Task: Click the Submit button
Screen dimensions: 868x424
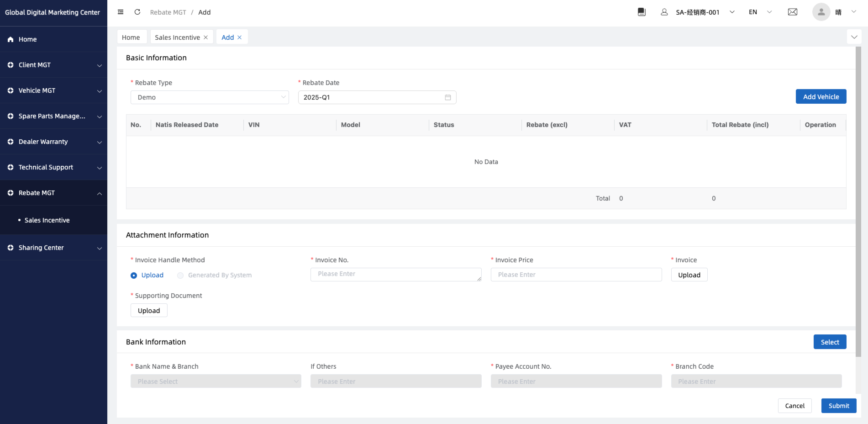Action: coord(838,406)
